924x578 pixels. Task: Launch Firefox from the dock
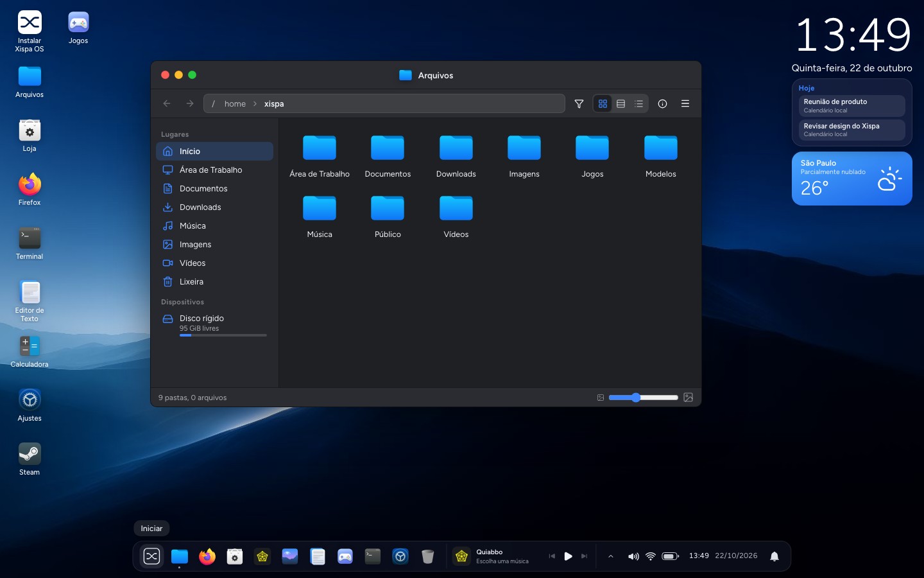point(207,556)
